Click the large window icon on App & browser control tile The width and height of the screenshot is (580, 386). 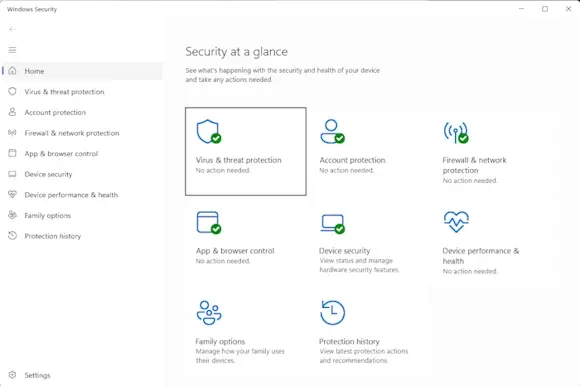tap(209, 223)
